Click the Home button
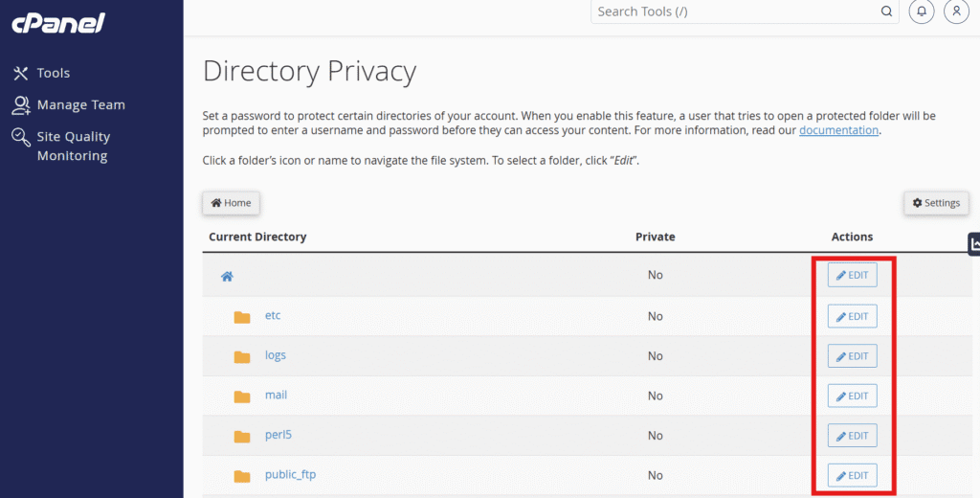 click(x=231, y=203)
